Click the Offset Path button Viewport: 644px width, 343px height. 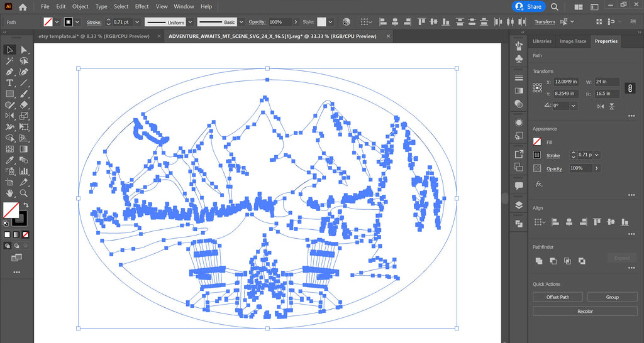[x=558, y=297]
